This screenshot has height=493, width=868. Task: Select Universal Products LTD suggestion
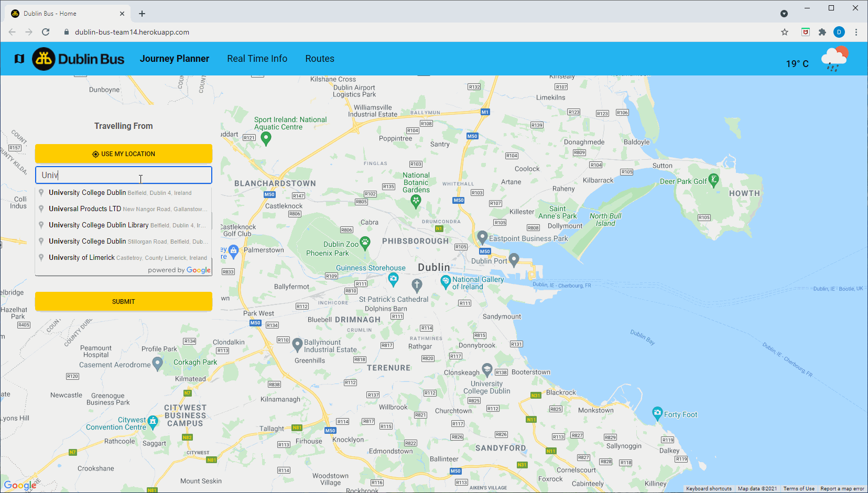pos(124,209)
